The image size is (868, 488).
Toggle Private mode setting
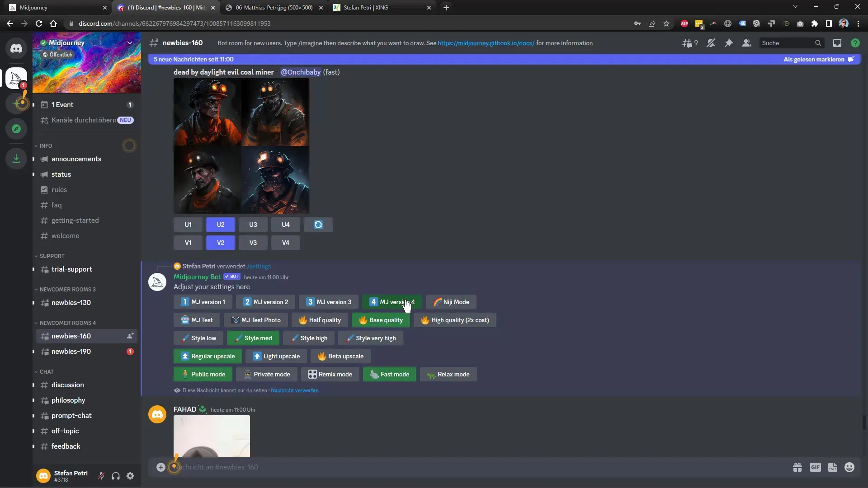tap(267, 374)
